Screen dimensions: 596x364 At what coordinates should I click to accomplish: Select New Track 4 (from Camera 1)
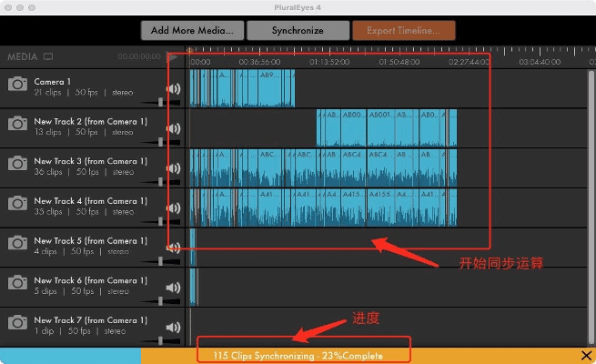pos(90,201)
